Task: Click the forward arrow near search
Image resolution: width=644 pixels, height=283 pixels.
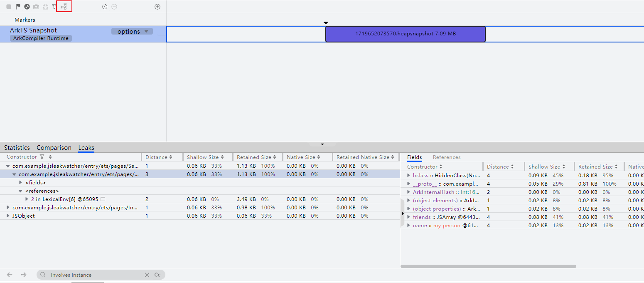Action: 24,275
